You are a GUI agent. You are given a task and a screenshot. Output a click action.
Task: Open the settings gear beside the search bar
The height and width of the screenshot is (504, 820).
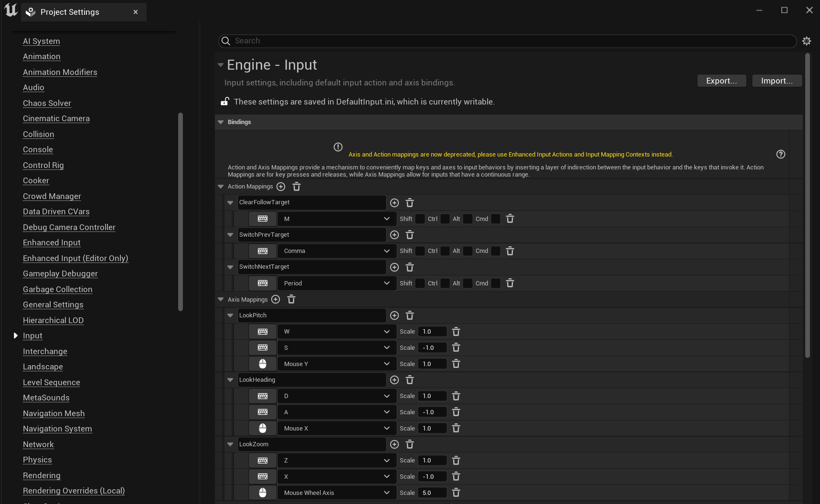[807, 41]
